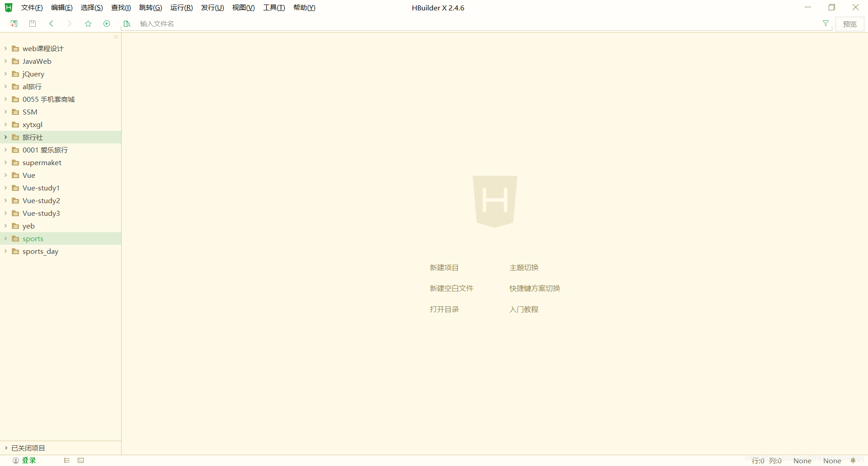This screenshot has width=868, height=466.
Task: Click the 打开目录 link
Action: click(444, 309)
